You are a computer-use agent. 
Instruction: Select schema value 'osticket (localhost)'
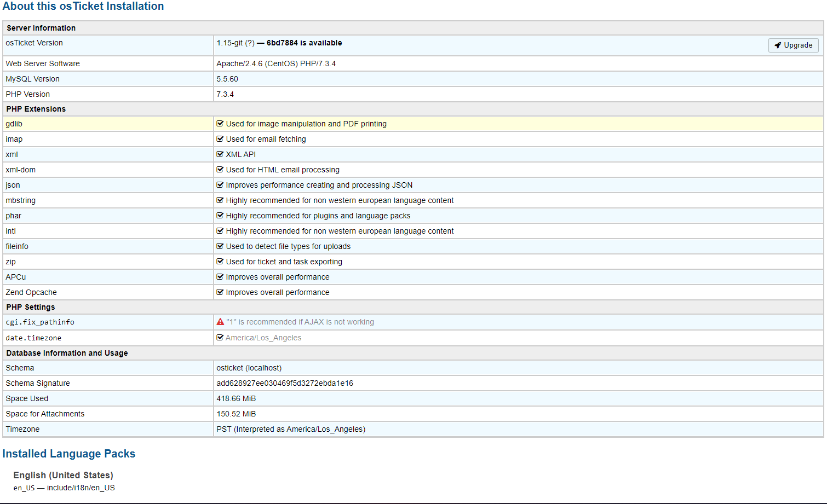pos(249,368)
